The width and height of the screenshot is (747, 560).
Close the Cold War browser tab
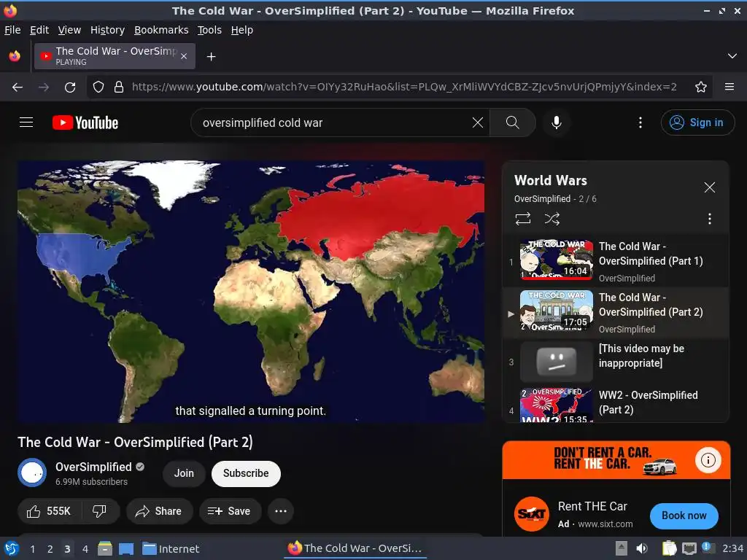coord(184,56)
